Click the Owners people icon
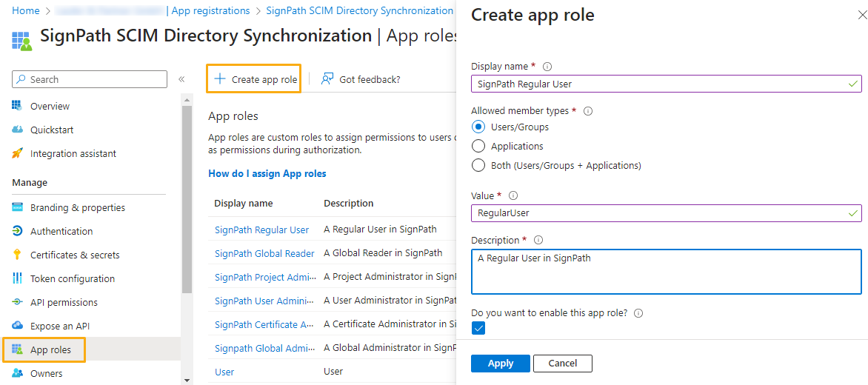The image size is (868, 385). pyautogui.click(x=17, y=373)
